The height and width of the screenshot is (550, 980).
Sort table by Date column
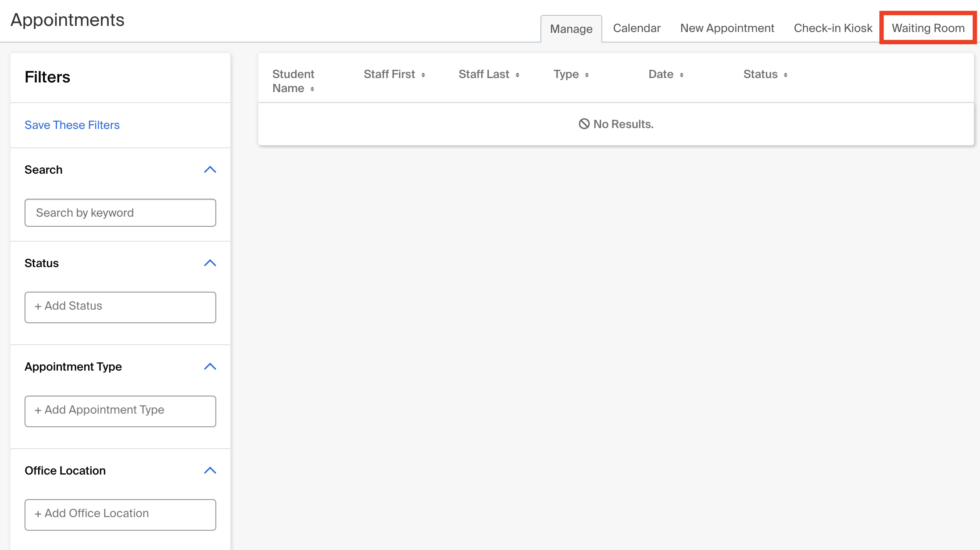(666, 74)
